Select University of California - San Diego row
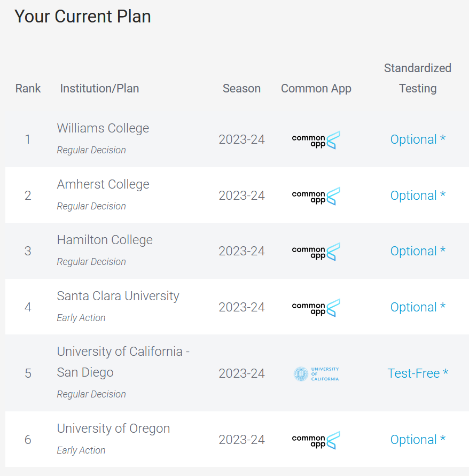 pyautogui.click(x=237, y=373)
